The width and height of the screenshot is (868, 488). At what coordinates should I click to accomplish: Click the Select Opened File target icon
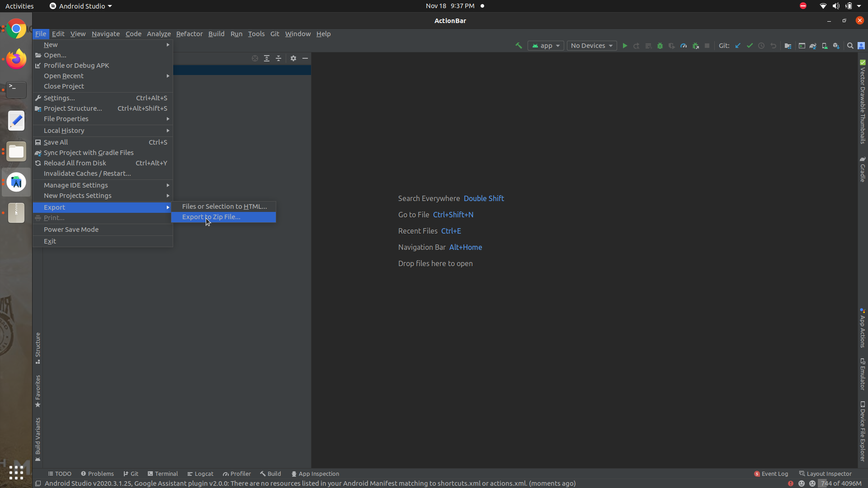pyautogui.click(x=255, y=58)
